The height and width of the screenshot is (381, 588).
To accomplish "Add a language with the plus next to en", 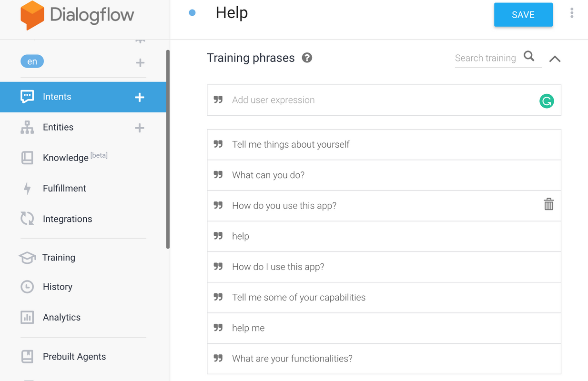I will (x=140, y=62).
